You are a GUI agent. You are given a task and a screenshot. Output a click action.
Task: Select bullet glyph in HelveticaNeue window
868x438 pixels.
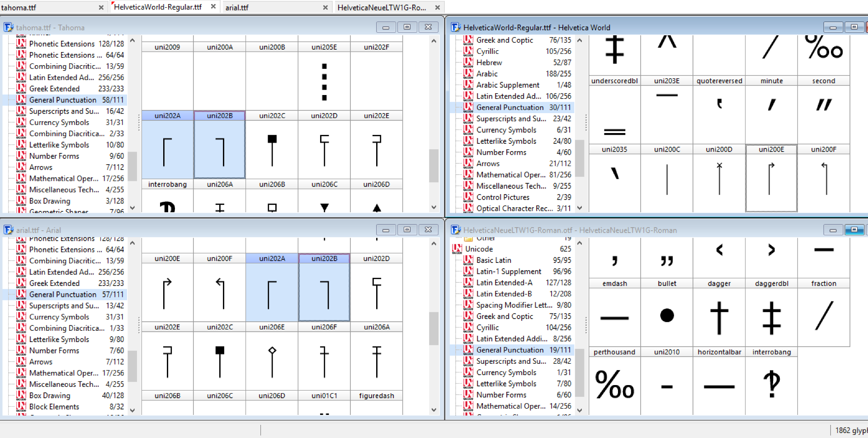[x=667, y=312]
